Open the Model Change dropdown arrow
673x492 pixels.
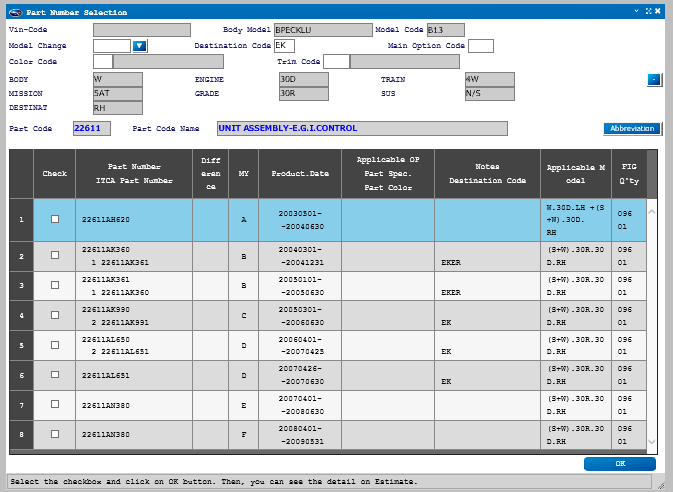pos(140,46)
